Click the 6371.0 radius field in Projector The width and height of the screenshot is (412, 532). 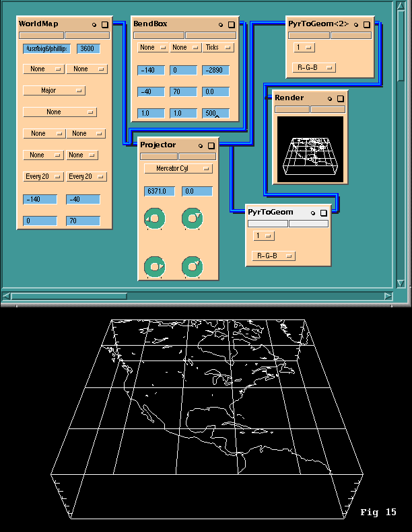[160, 192]
